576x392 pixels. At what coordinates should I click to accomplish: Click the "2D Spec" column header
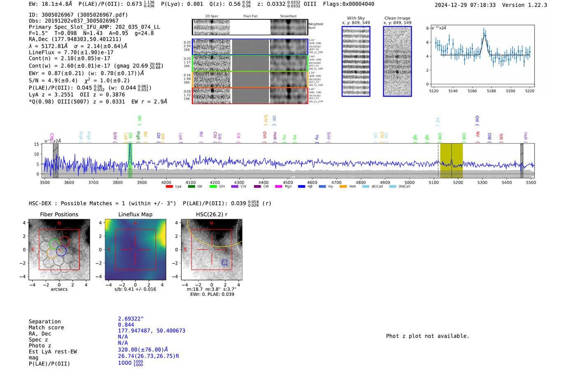(212, 16)
